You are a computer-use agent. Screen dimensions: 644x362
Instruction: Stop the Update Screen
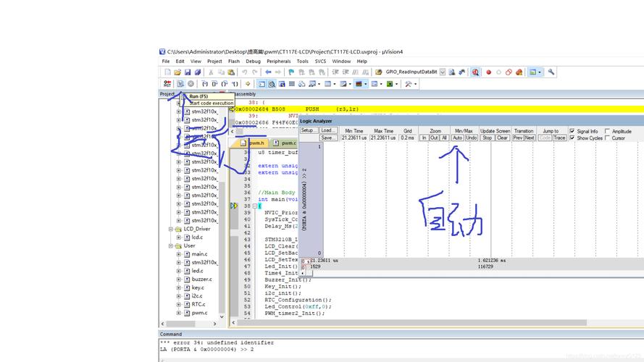click(487, 138)
